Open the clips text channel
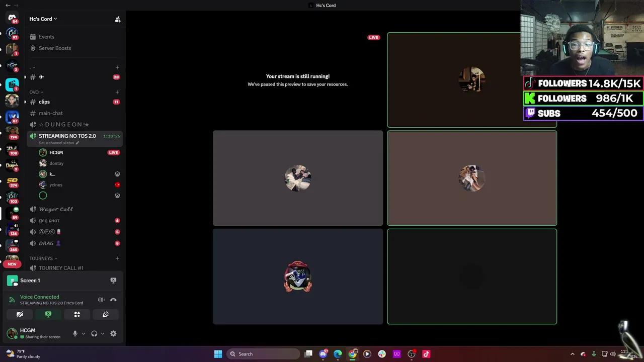 click(74, 102)
